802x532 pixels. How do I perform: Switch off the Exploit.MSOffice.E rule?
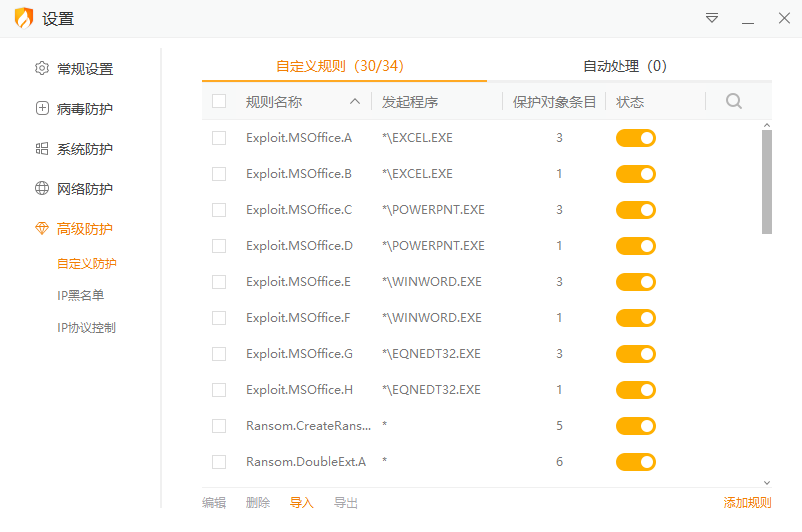pos(636,282)
